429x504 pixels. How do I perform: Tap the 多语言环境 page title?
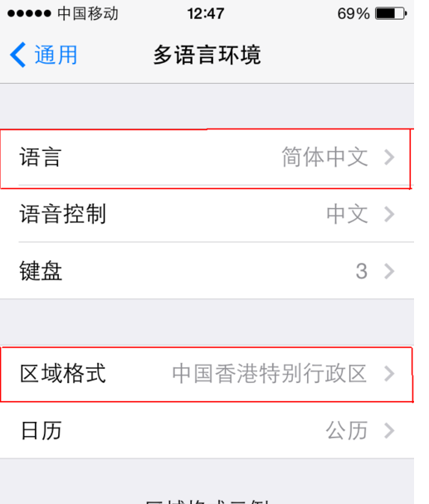(207, 55)
